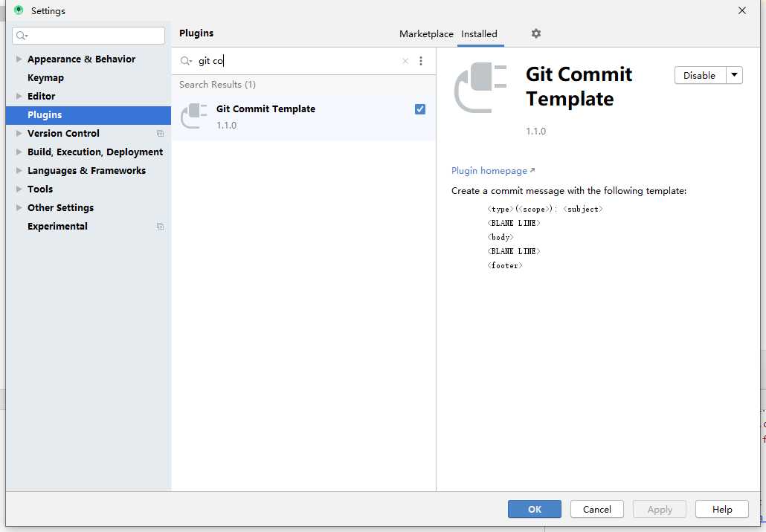766x532 pixels.
Task: Click the '<body>' template line
Action: (x=501, y=237)
